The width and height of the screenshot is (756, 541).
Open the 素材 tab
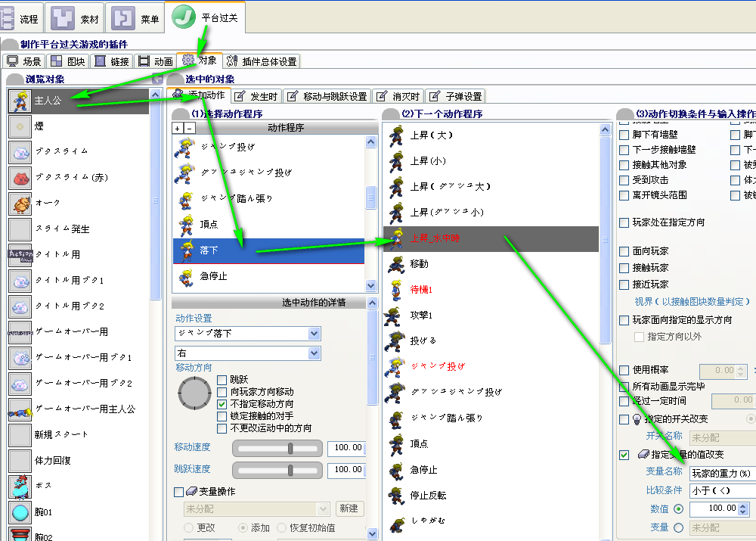(x=75, y=18)
